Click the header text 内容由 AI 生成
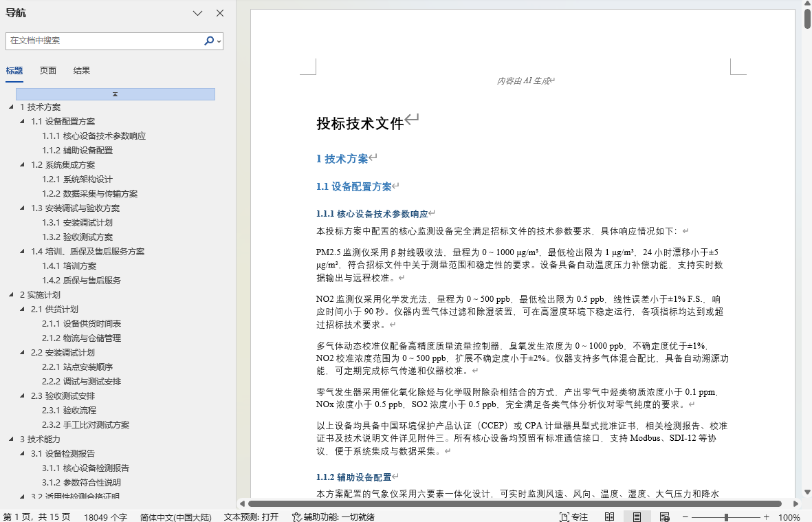 tap(523, 80)
